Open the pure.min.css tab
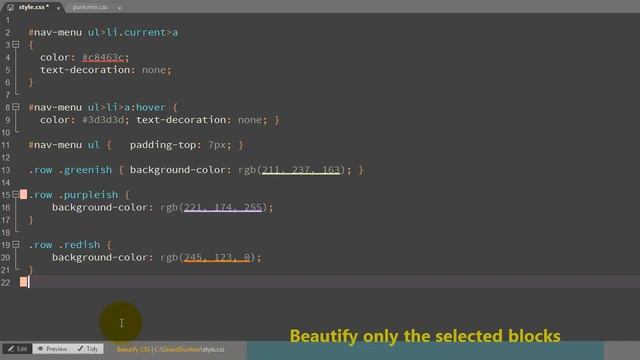The image size is (640, 360). coord(90,7)
